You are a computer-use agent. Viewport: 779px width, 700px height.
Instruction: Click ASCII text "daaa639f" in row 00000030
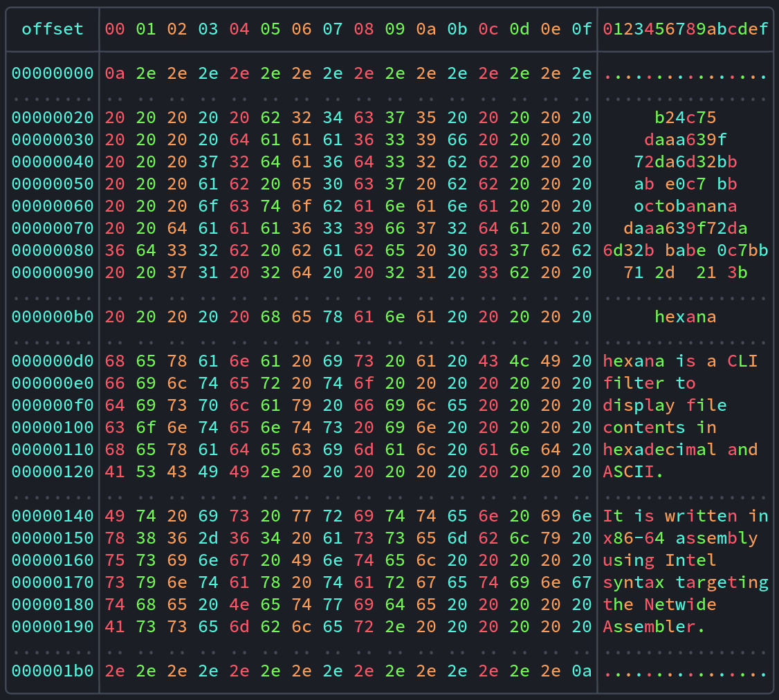click(x=686, y=140)
